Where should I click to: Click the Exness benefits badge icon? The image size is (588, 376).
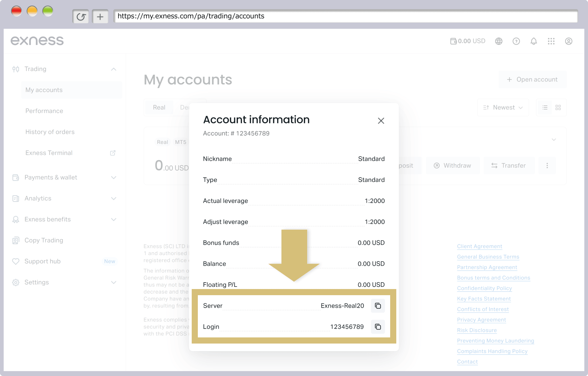[x=16, y=220]
